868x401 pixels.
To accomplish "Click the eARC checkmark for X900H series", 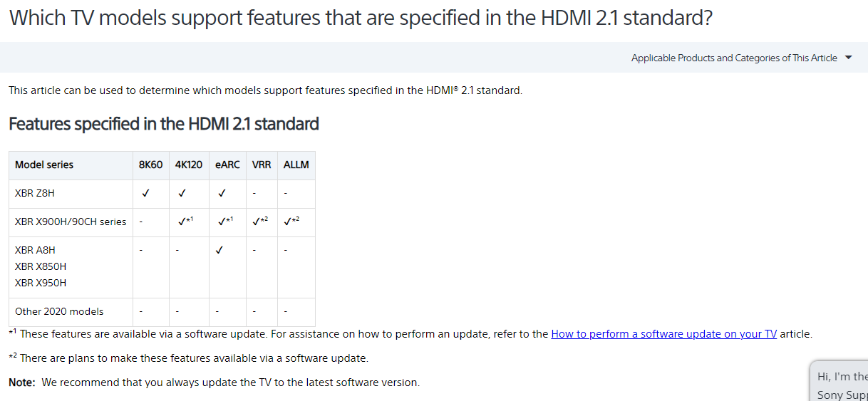I will (225, 221).
